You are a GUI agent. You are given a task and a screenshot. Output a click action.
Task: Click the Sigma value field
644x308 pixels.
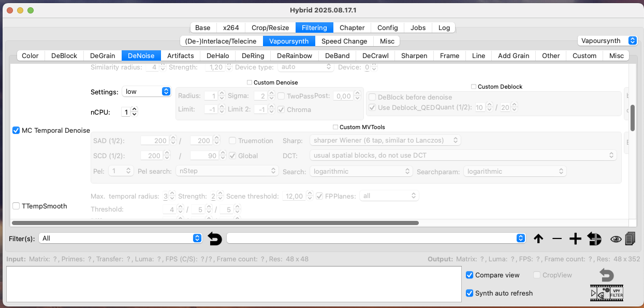260,96
